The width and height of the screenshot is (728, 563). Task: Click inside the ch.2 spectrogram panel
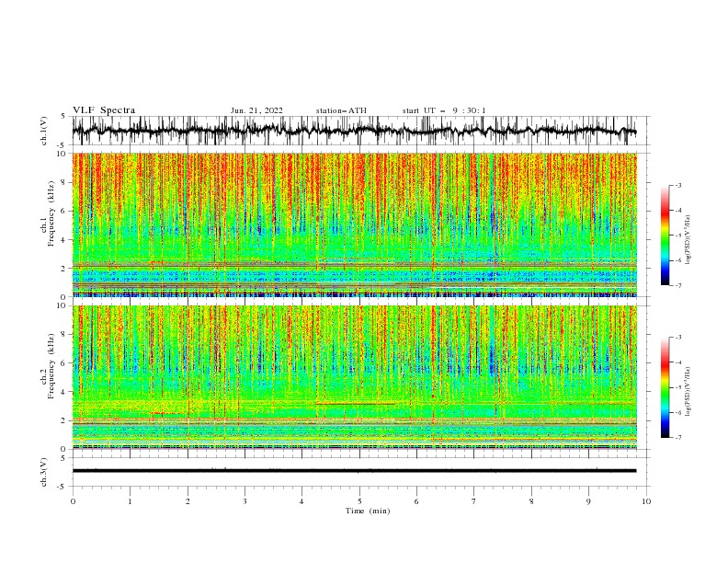pos(354,377)
